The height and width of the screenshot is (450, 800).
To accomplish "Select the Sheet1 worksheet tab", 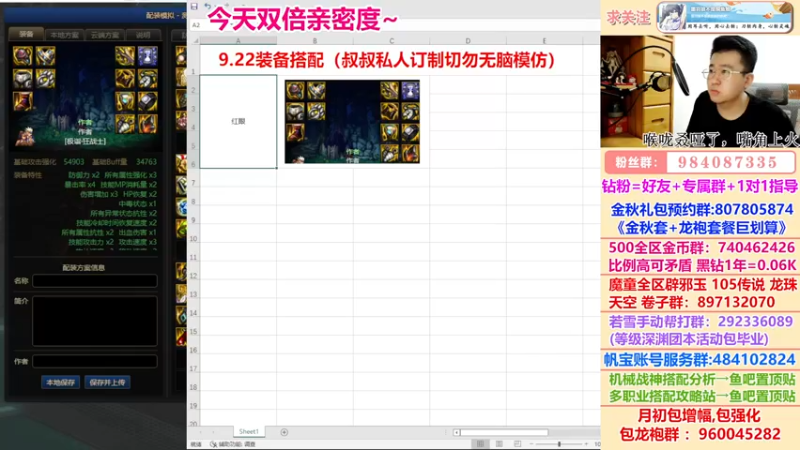I will click(x=249, y=432).
